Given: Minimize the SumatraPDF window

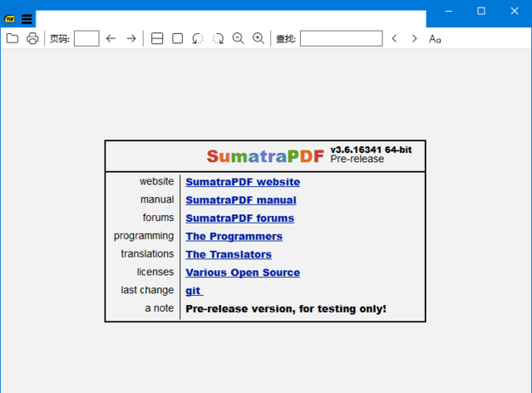Looking at the screenshot, I should pyautogui.click(x=449, y=11).
